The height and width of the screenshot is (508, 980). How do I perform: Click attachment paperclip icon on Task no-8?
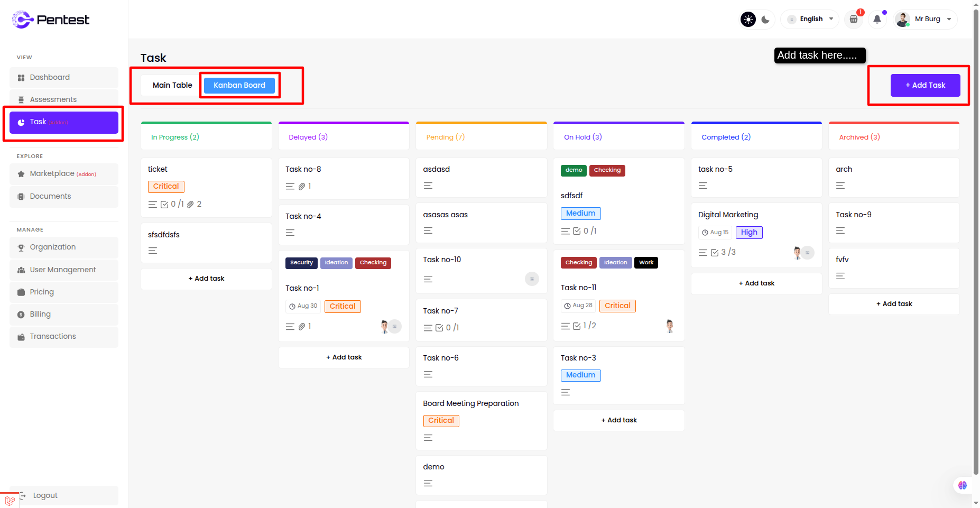[x=302, y=187]
